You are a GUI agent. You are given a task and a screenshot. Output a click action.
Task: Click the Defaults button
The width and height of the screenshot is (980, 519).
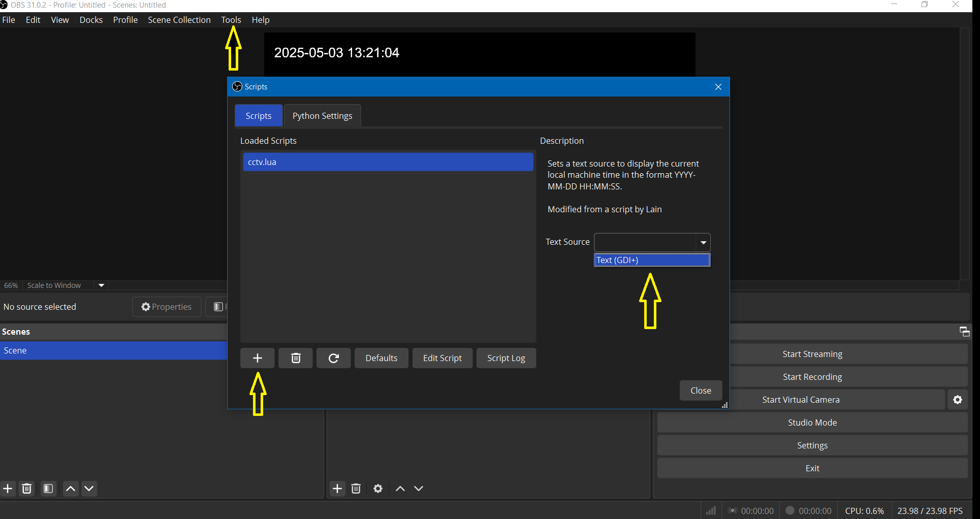pyautogui.click(x=382, y=358)
